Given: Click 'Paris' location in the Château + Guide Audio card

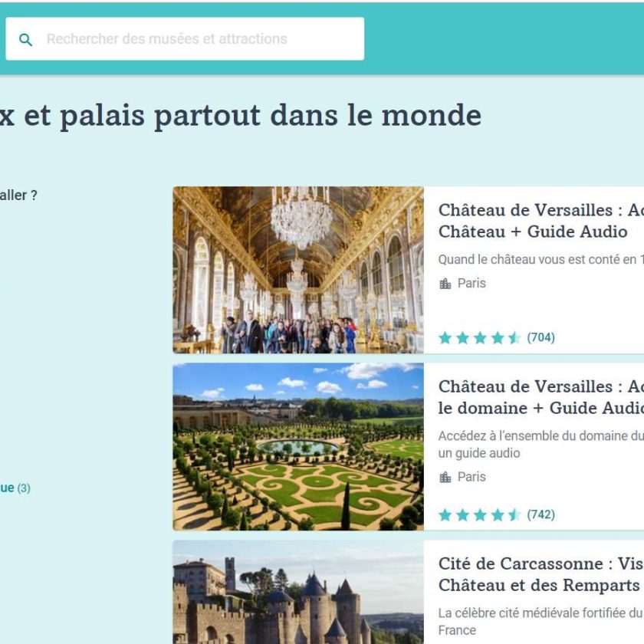Looking at the screenshot, I should coord(472,284).
